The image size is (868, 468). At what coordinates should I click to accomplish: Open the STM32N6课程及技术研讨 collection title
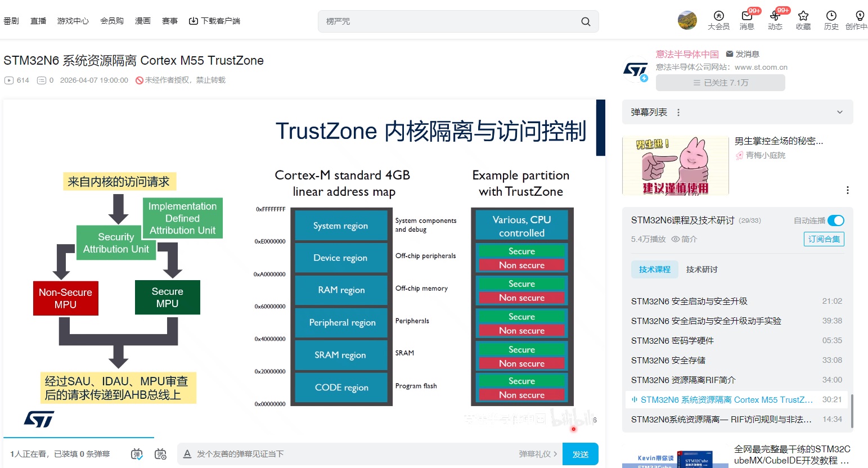[x=683, y=220]
